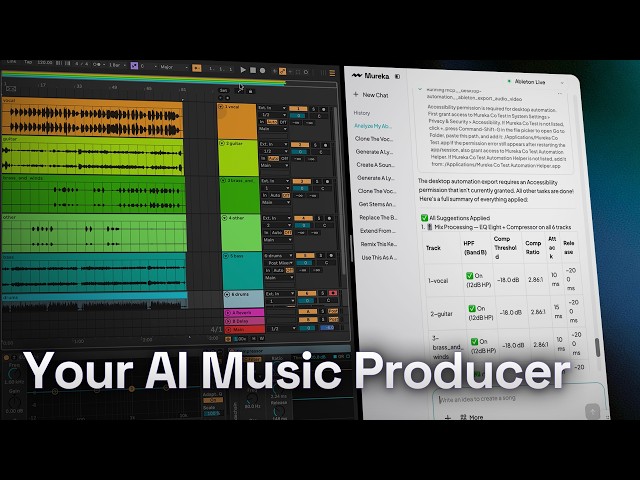
Task: Click the Mureka logo
Action: (x=370, y=76)
